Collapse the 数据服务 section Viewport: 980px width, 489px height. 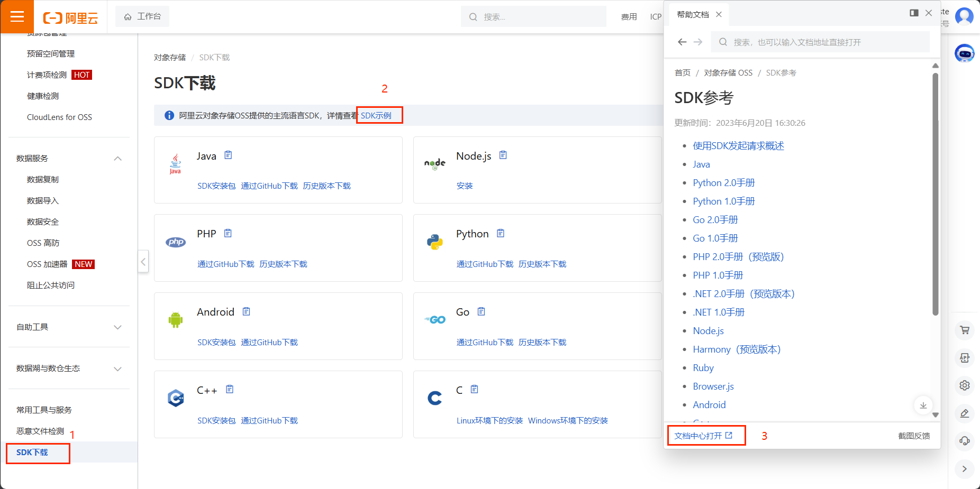tap(117, 159)
